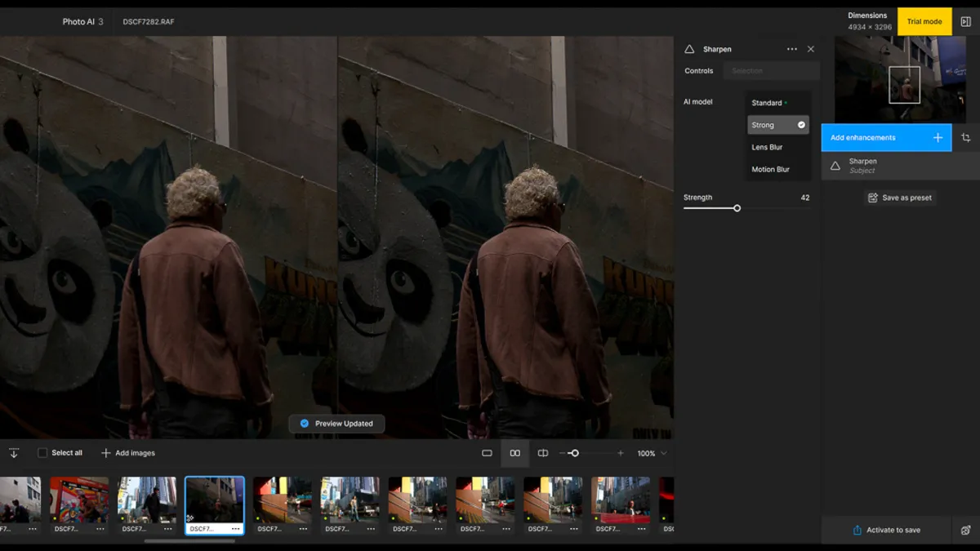Expand the Sharpen Subject enhancement entry
This screenshot has width=980, height=551.
point(898,165)
